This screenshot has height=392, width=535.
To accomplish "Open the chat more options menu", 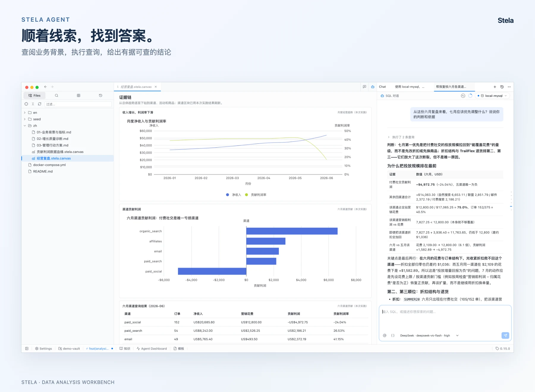I will pyautogui.click(x=509, y=87).
